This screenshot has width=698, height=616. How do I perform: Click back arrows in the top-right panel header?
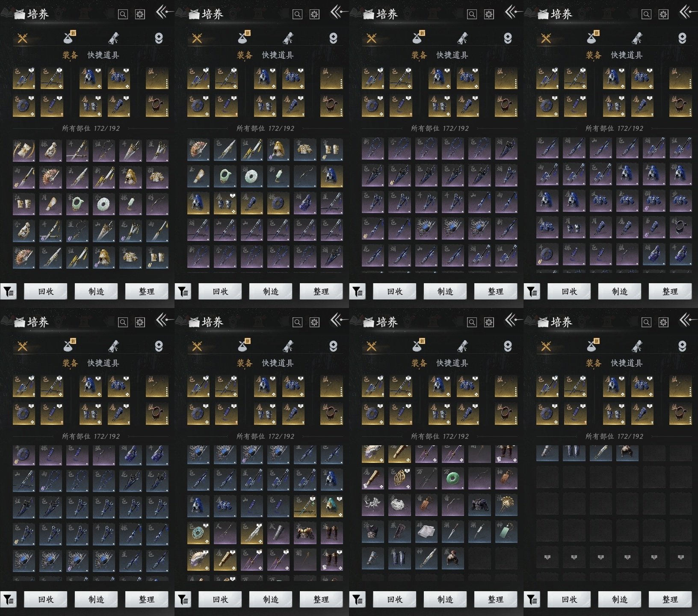coord(687,12)
